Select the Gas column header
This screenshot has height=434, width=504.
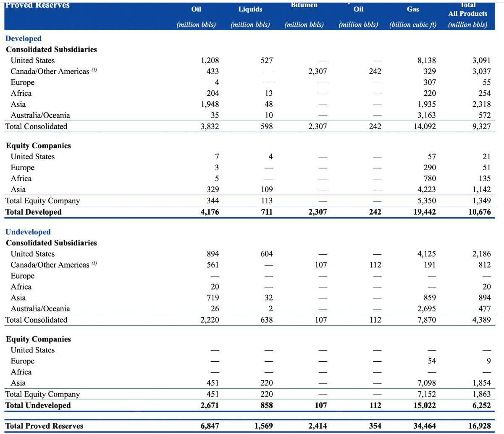pos(413,9)
